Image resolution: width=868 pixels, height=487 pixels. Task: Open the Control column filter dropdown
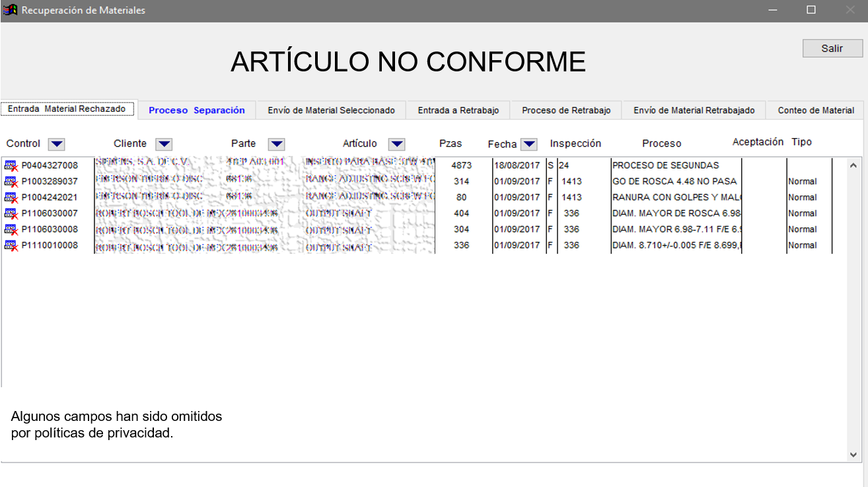57,144
